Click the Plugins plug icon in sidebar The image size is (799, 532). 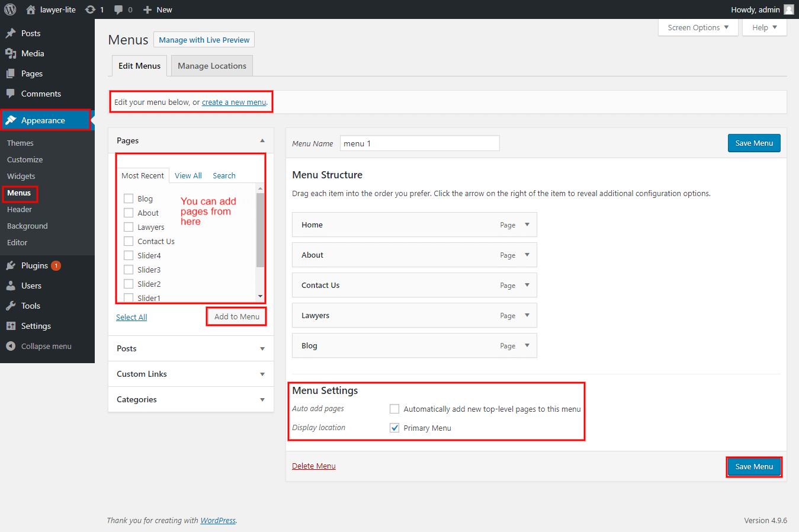tap(11, 265)
